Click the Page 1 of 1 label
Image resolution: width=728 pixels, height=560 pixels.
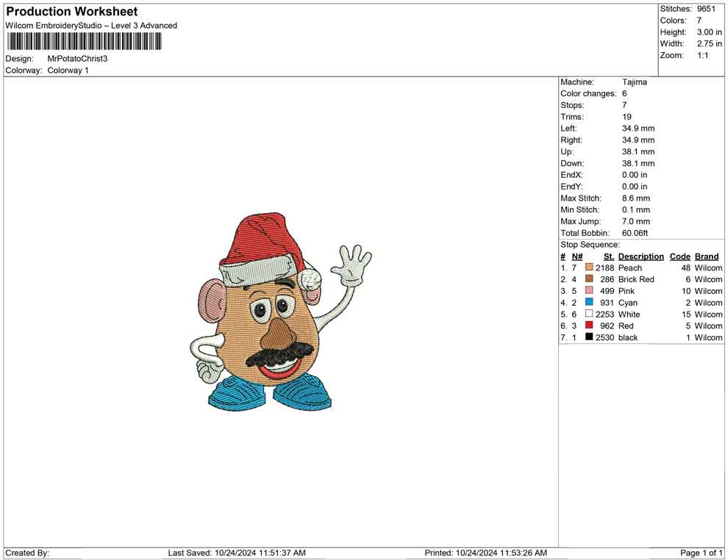click(702, 553)
